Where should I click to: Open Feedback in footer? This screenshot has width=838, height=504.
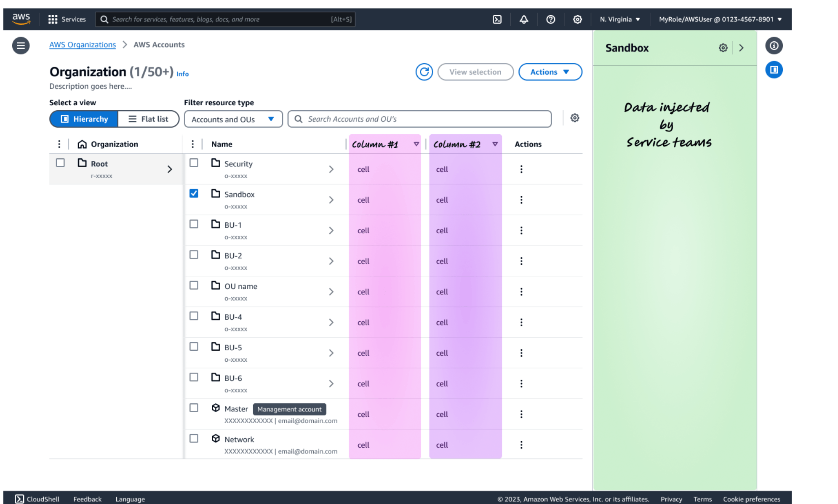click(88, 499)
